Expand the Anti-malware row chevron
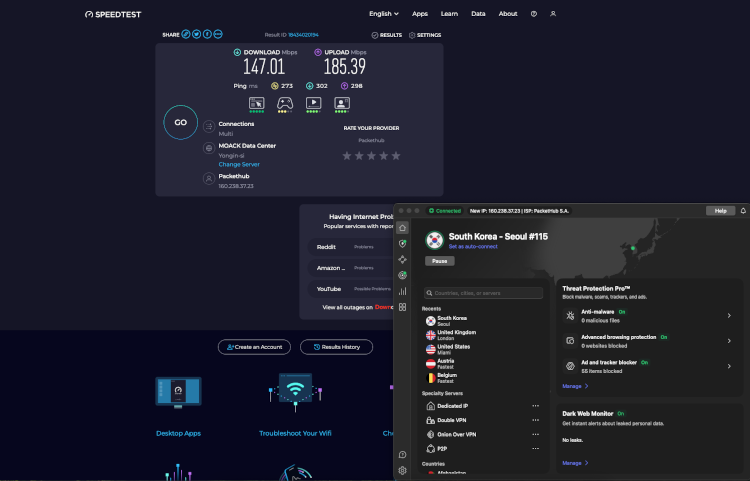 729,316
